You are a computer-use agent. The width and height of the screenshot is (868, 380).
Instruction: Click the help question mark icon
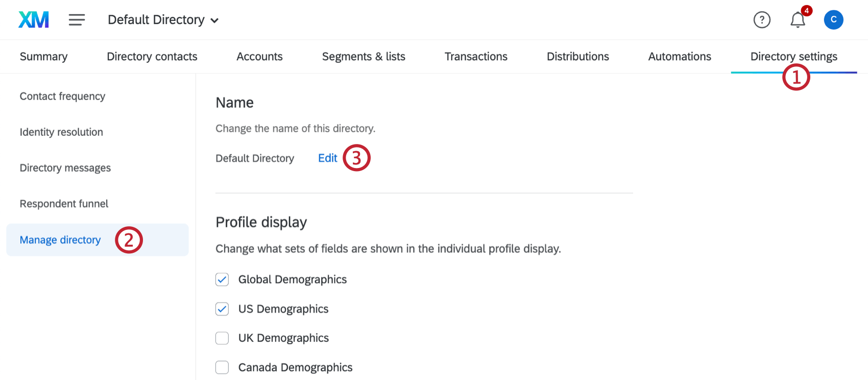coord(761,20)
